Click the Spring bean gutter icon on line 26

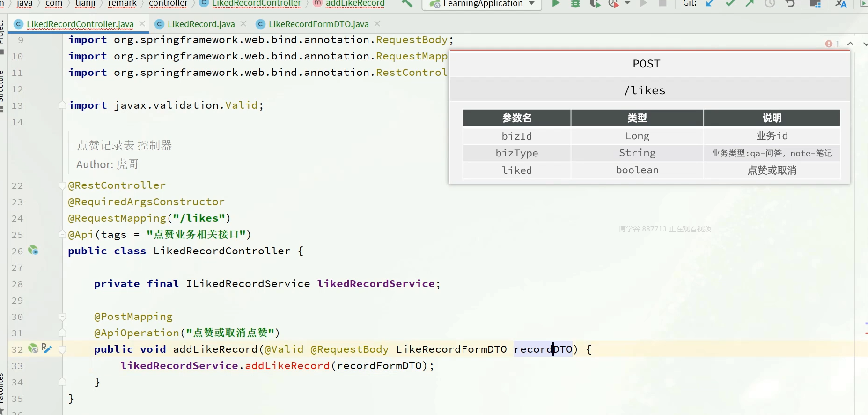tap(33, 250)
